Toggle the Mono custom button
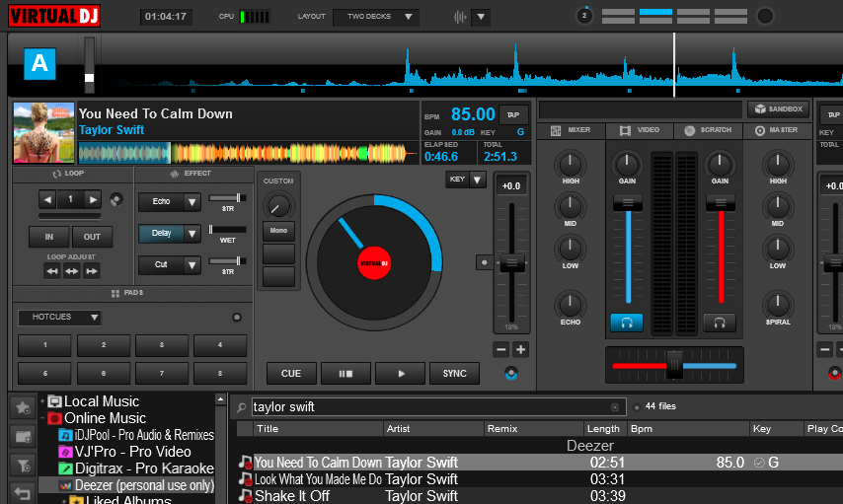 pyautogui.click(x=278, y=231)
